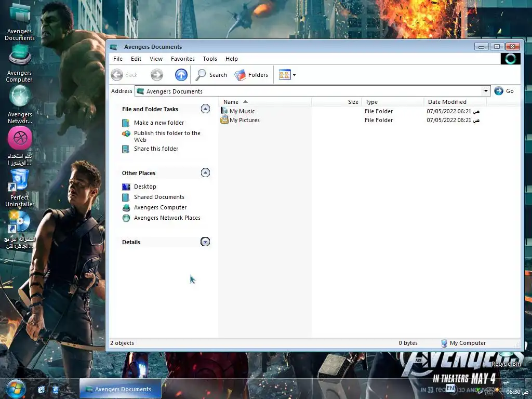The height and width of the screenshot is (399, 532).
Task: Click the Go button
Action: click(504, 91)
